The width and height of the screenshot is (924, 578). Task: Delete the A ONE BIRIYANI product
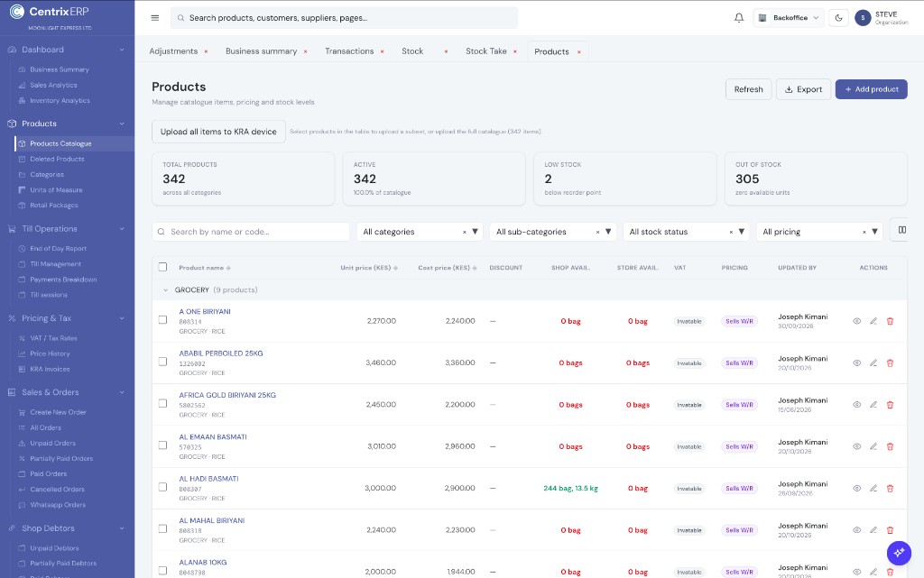click(x=890, y=321)
